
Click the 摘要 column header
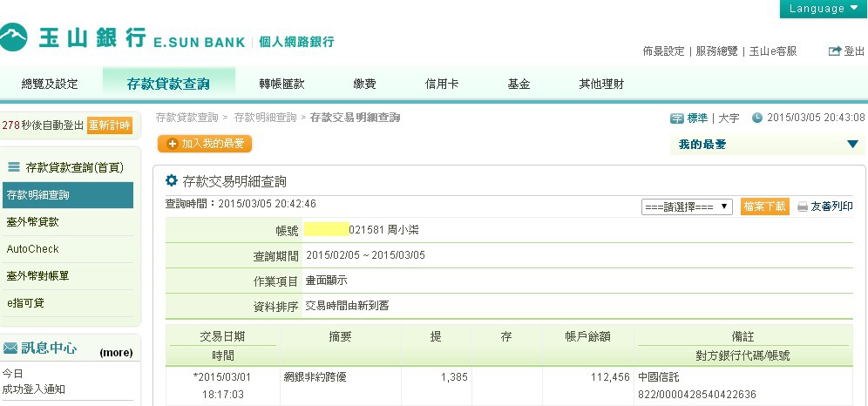point(340,337)
